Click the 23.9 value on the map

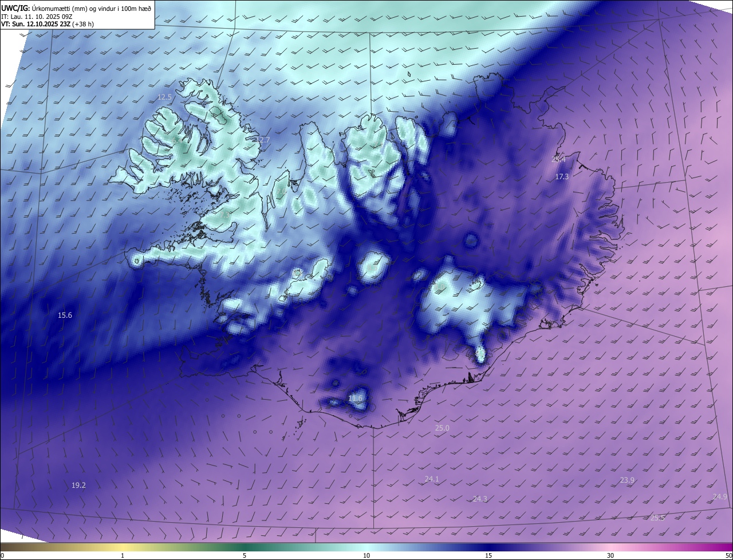pyautogui.click(x=627, y=480)
